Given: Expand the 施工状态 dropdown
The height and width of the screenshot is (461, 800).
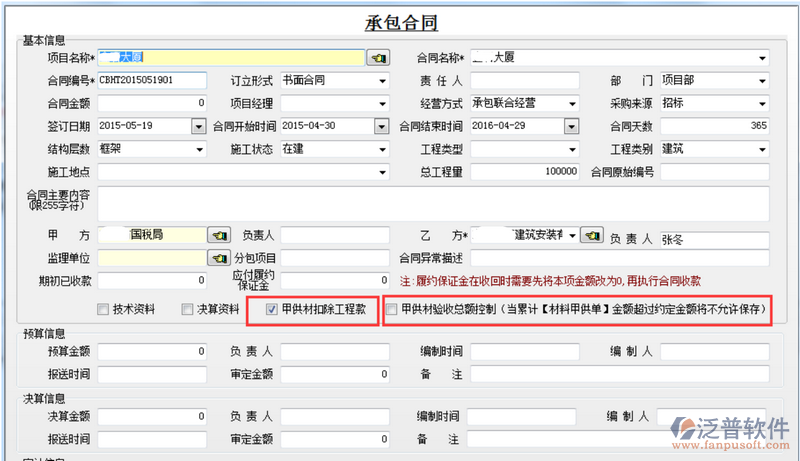Looking at the screenshot, I should coord(382,149).
